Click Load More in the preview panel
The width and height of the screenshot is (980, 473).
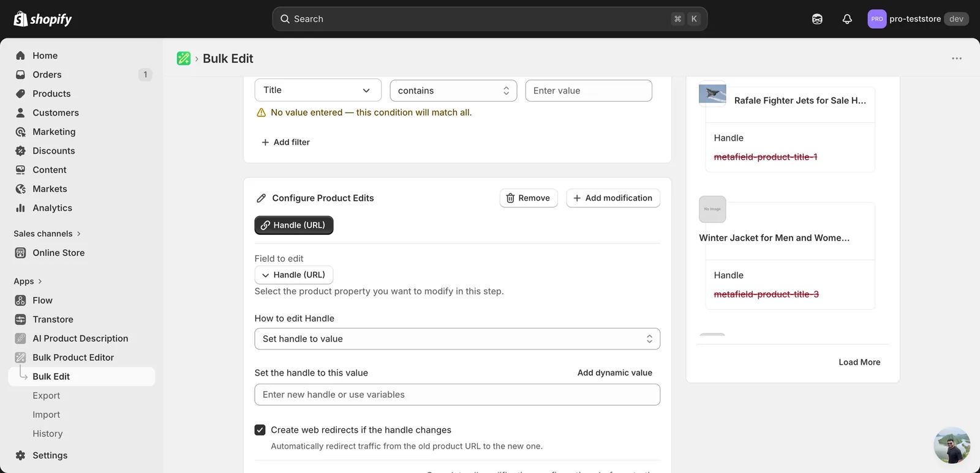pyautogui.click(x=859, y=362)
